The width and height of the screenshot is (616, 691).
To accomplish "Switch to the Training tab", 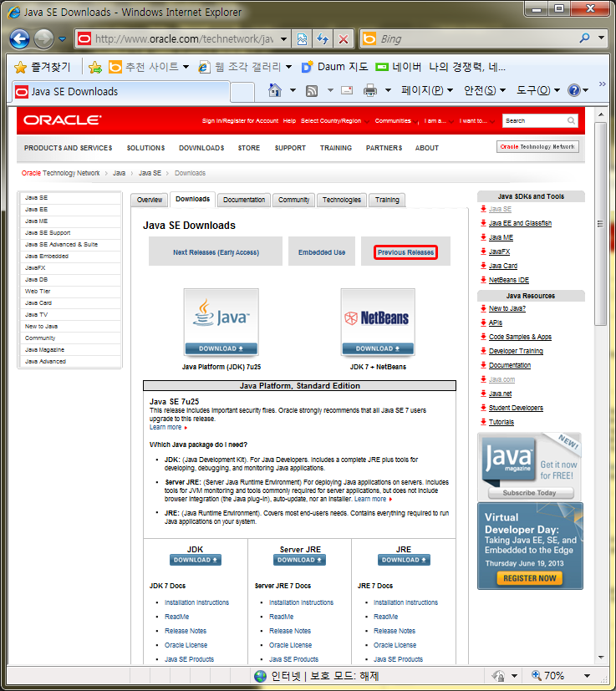I will [x=387, y=200].
